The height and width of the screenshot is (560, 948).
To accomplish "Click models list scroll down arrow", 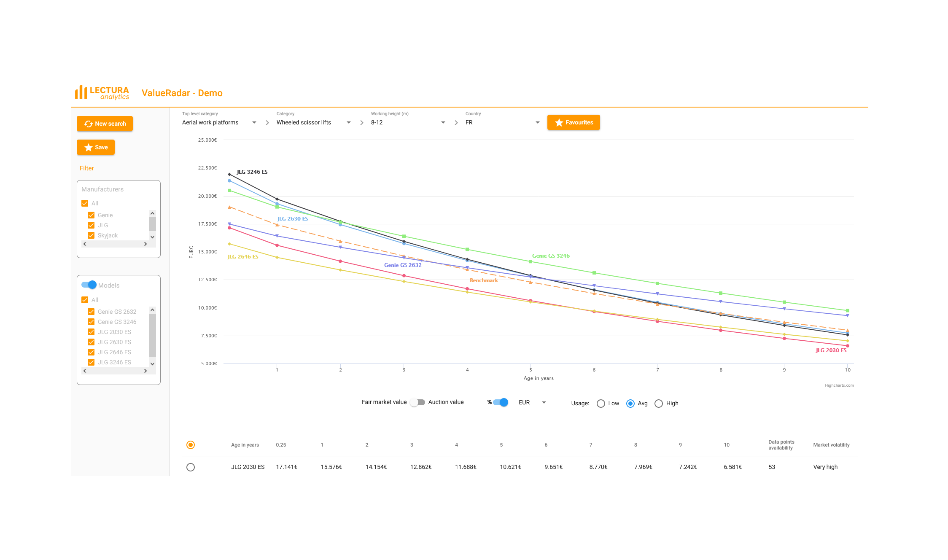I will pos(153,364).
